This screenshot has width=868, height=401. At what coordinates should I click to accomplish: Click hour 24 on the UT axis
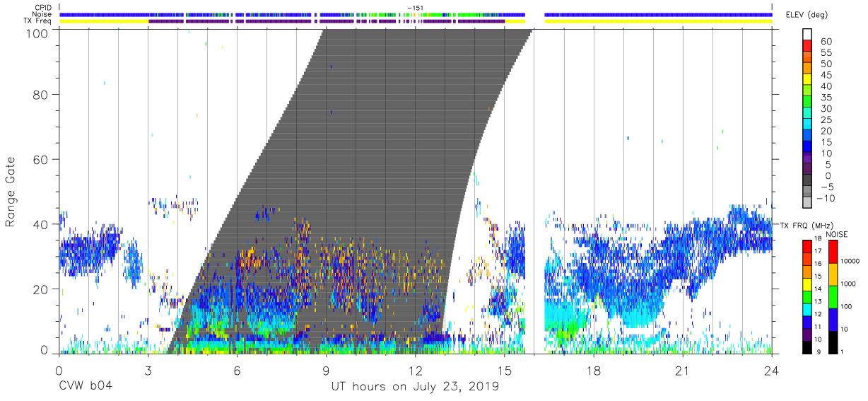[x=771, y=372]
